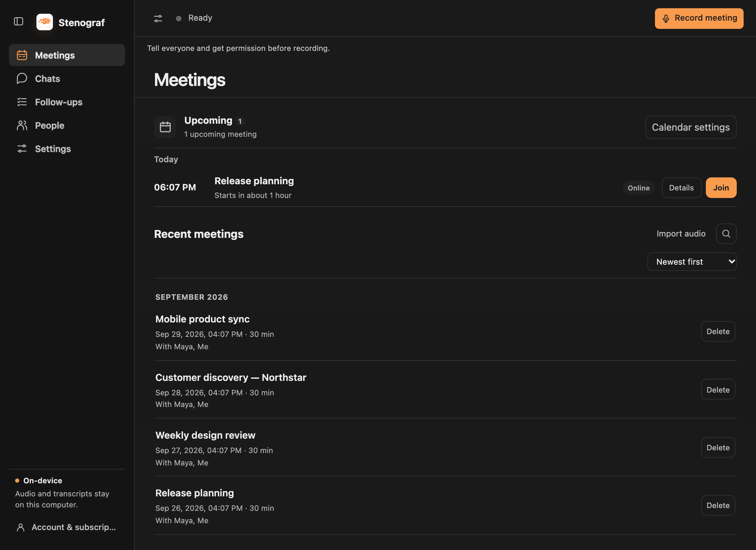Click the Upcoming count badge 1
The width and height of the screenshot is (756, 550).
tap(240, 121)
